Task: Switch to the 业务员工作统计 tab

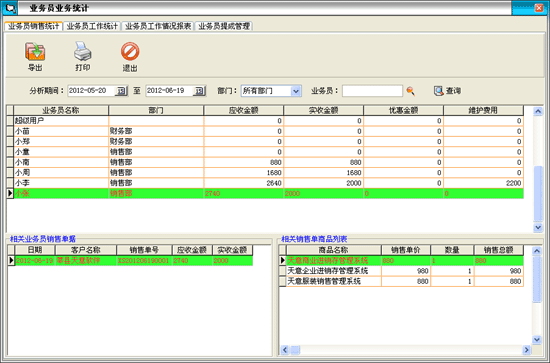Action: click(x=92, y=26)
